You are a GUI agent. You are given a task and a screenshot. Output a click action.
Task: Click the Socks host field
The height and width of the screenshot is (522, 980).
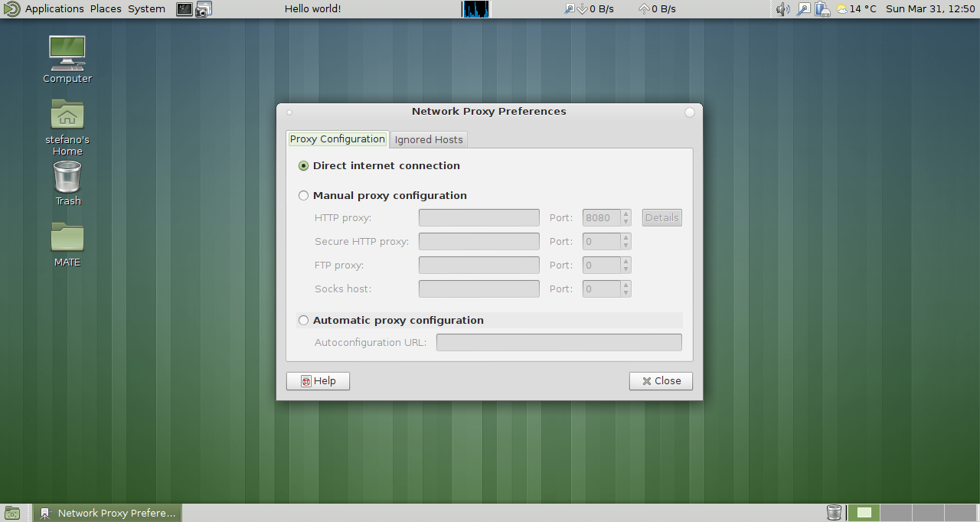click(479, 289)
